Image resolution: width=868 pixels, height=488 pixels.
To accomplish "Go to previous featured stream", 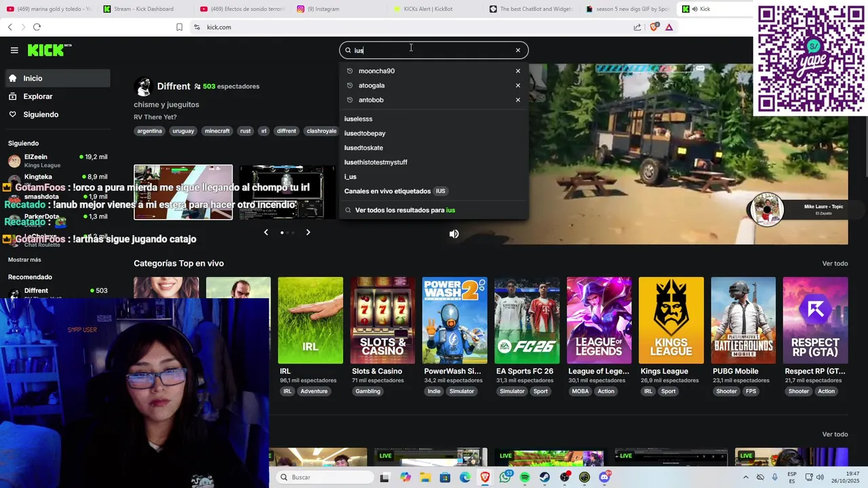I will coord(266,232).
